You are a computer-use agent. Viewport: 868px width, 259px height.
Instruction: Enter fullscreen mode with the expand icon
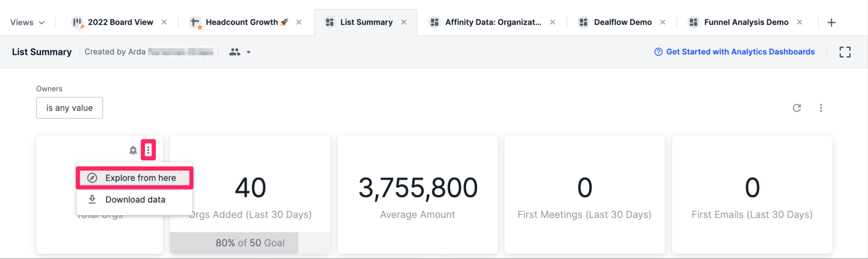point(845,52)
